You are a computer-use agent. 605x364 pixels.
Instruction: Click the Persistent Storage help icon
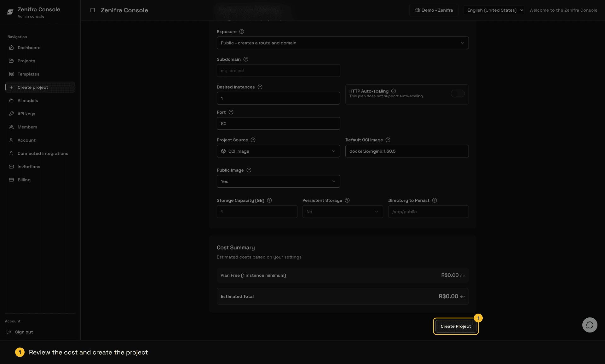[x=347, y=200]
